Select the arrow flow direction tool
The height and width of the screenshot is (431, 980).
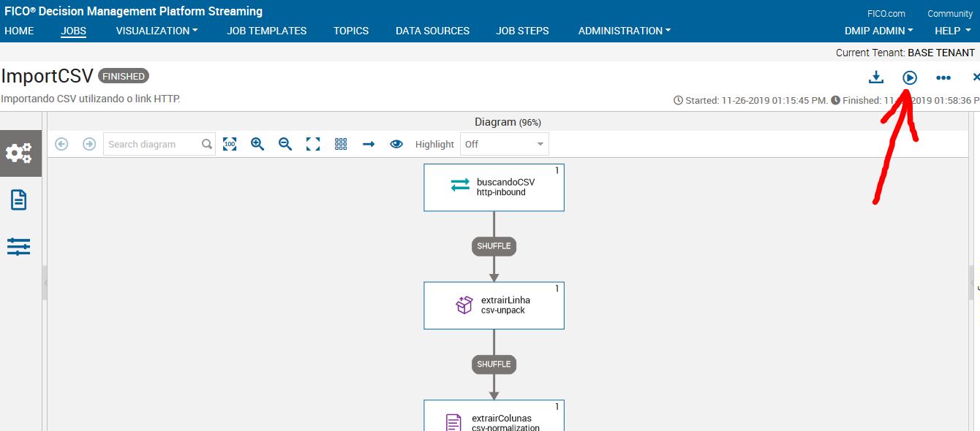[x=368, y=143]
